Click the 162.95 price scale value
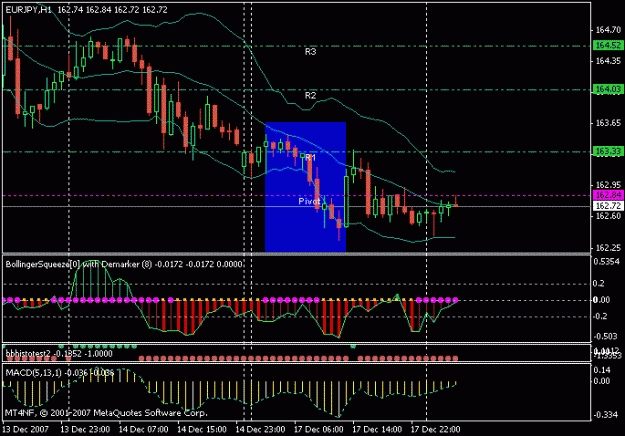The image size is (625, 436). [x=608, y=185]
